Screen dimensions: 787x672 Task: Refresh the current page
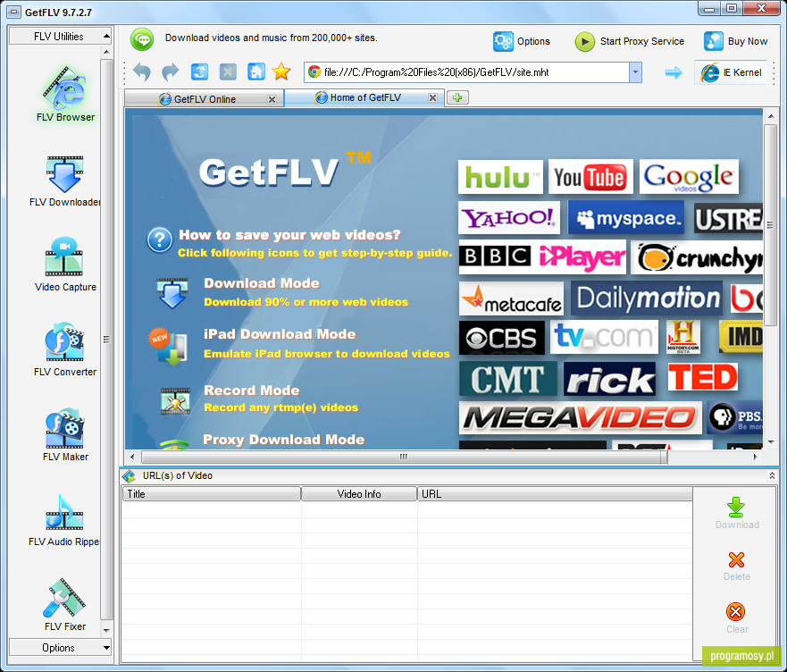click(x=199, y=71)
